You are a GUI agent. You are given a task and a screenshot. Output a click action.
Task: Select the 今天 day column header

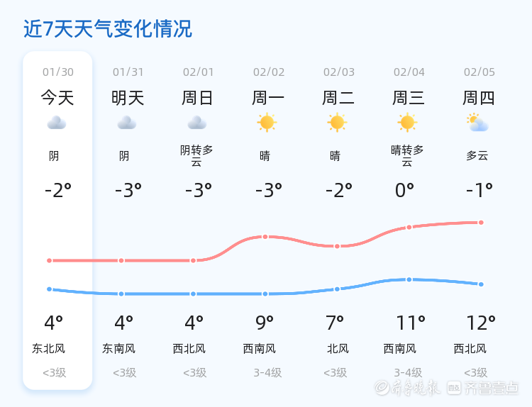click(57, 98)
